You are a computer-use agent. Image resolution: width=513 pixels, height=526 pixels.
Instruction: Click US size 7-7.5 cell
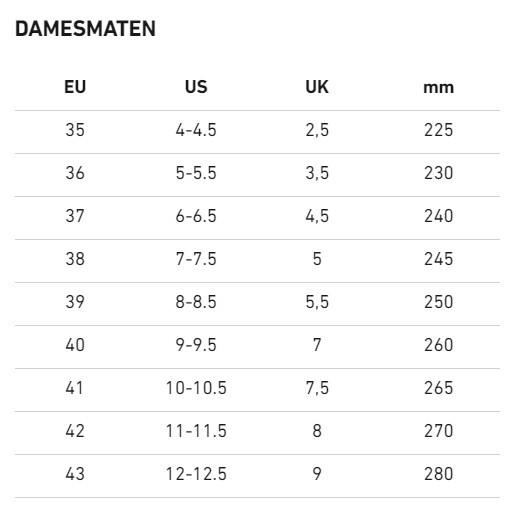point(196,259)
